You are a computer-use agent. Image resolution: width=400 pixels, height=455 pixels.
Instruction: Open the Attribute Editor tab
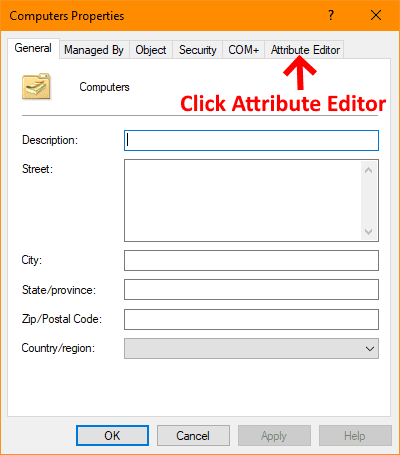305,50
